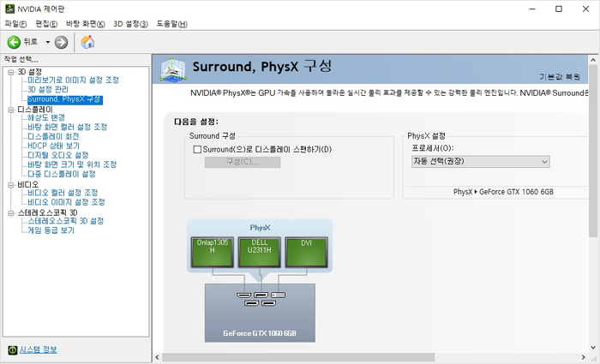The height and width of the screenshot is (364, 600).
Task: Select 비디오 이미지 설정 조정 item
Action: pos(66,202)
